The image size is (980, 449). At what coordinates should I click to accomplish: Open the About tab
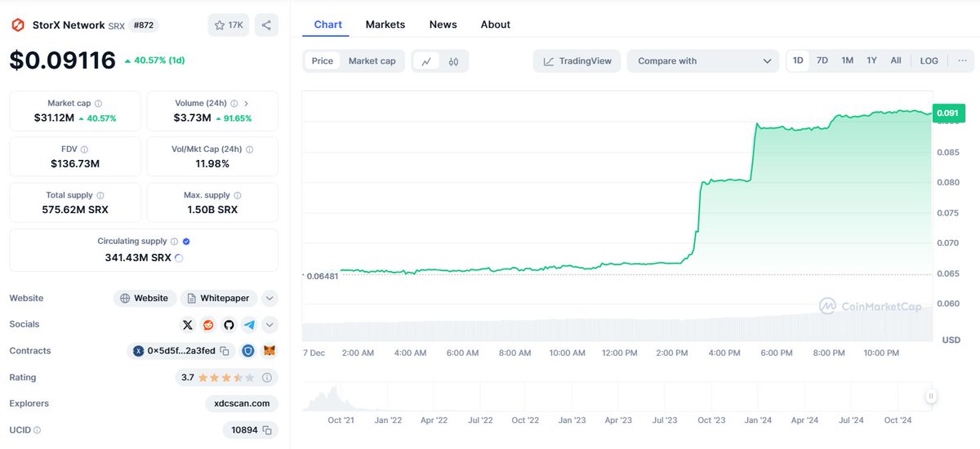coord(496,24)
